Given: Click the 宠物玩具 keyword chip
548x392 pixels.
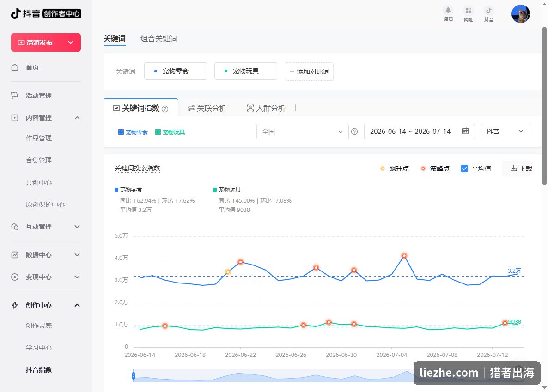Looking at the screenshot, I should [246, 71].
